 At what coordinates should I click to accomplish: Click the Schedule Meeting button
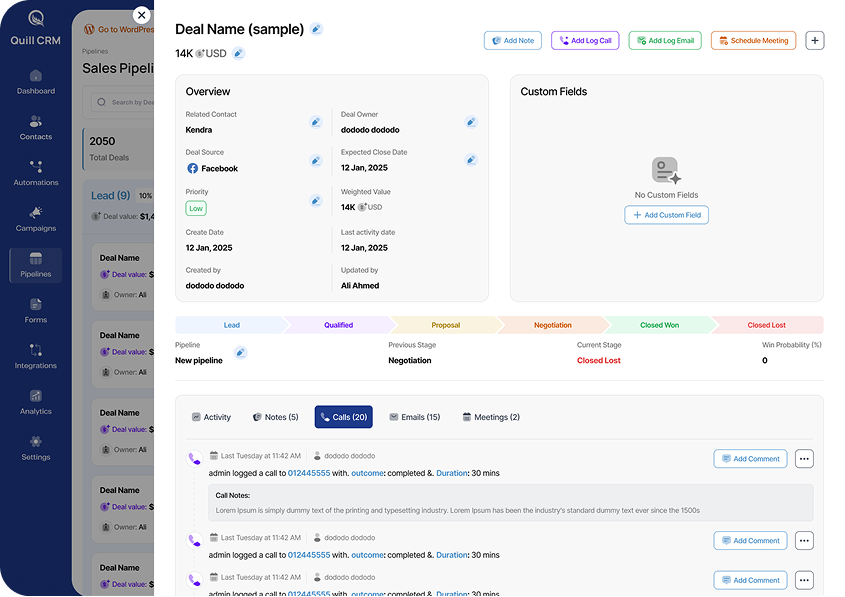754,41
